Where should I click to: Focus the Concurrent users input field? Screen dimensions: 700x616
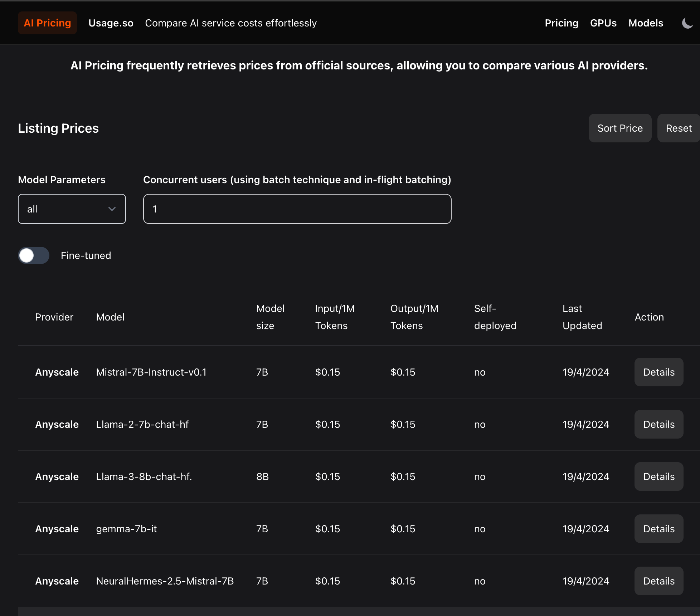click(297, 209)
